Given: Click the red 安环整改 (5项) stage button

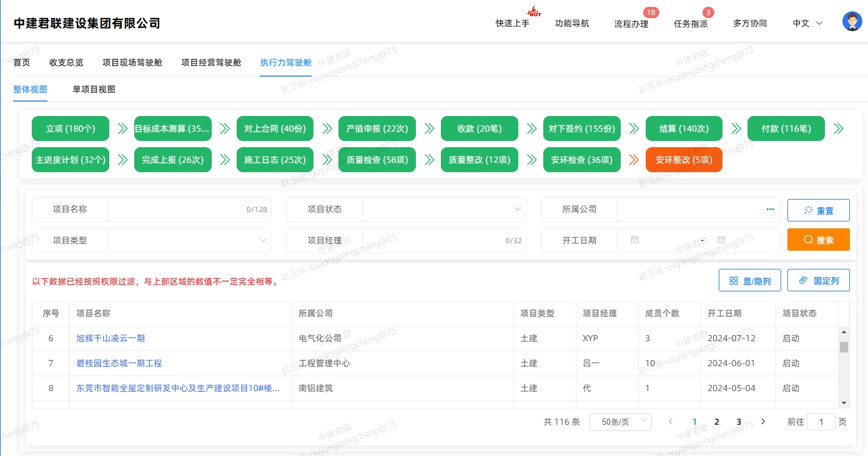Looking at the screenshot, I should click(x=684, y=160).
